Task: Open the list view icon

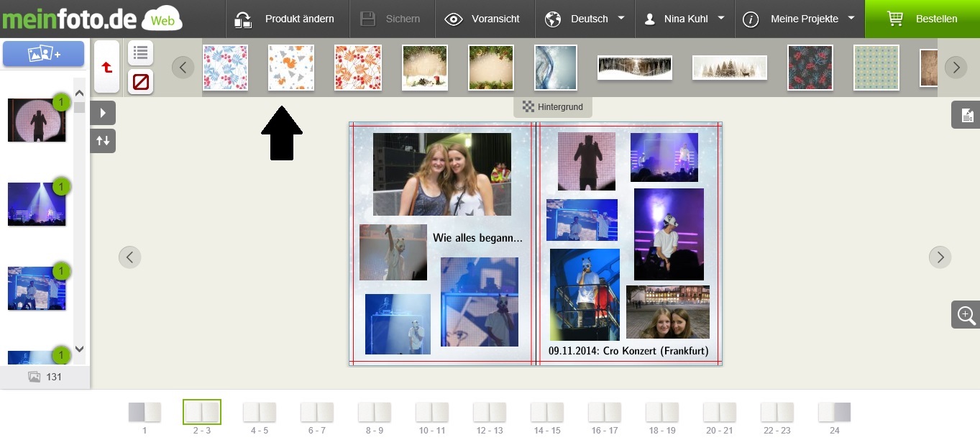Action: [x=140, y=52]
